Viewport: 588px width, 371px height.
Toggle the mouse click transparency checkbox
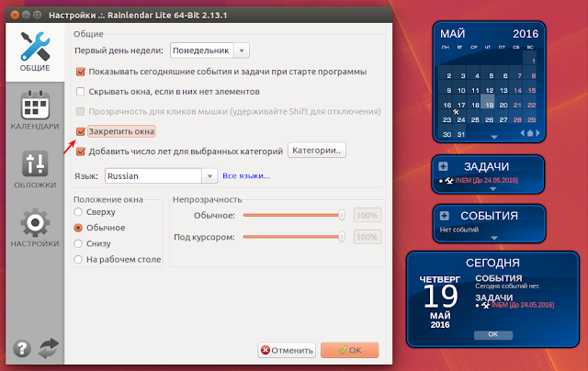pyautogui.click(x=80, y=111)
